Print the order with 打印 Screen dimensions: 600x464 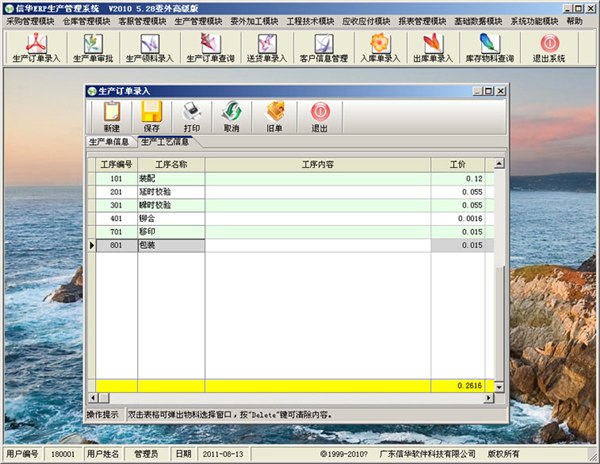point(192,117)
